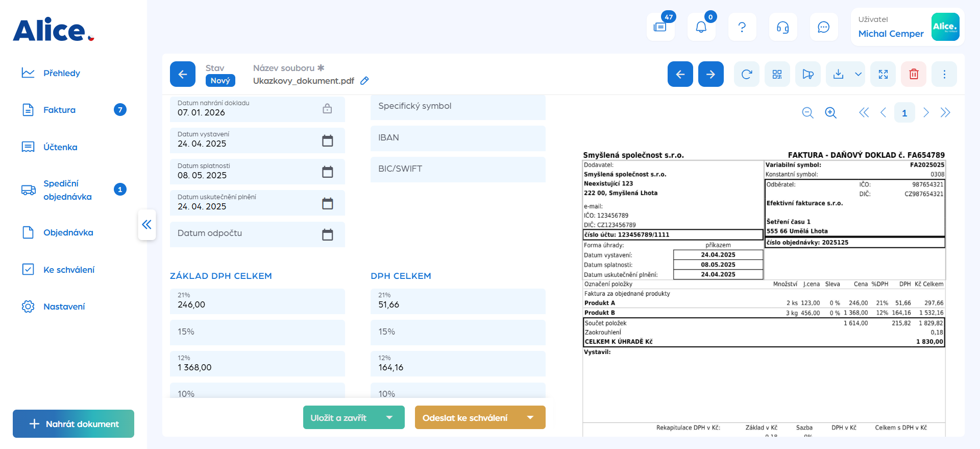The image size is (980, 449).
Task: Go to previous page of preview
Action: tap(884, 113)
